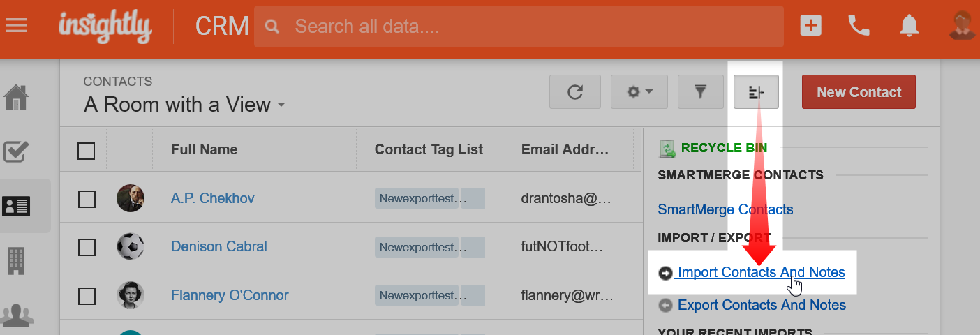Open Leads people icon in sidebar
Image resolution: width=980 pixels, height=335 pixels.
(17, 314)
